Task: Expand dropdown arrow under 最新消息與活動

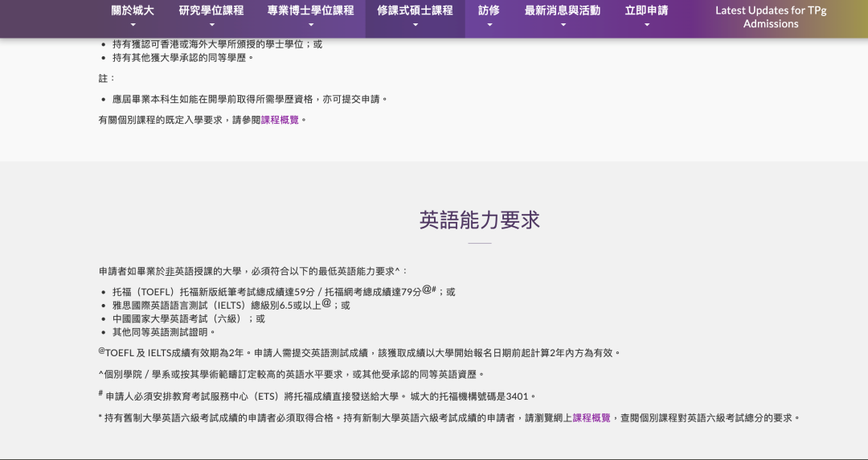Action: 563,25
